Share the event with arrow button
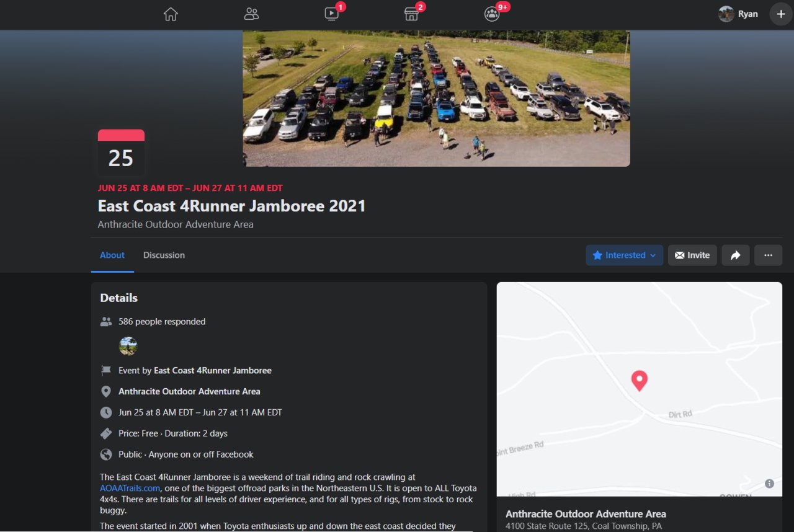This screenshot has height=532, width=794. 736,255
